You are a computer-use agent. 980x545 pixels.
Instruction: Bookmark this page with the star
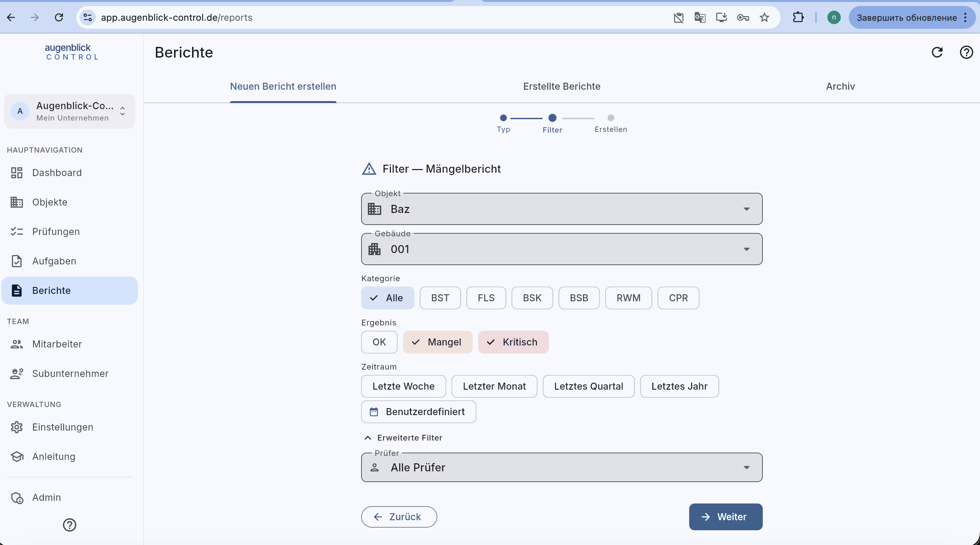(764, 17)
